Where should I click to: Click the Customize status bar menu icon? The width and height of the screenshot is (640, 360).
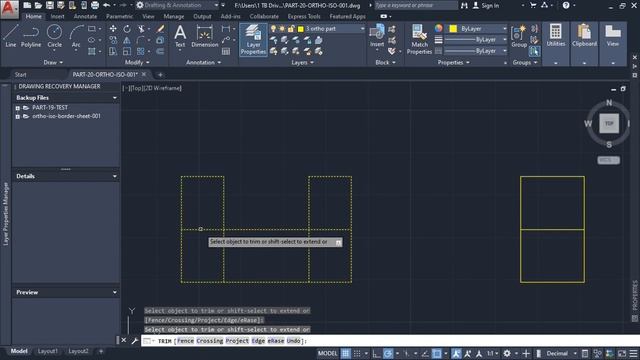tap(633, 353)
